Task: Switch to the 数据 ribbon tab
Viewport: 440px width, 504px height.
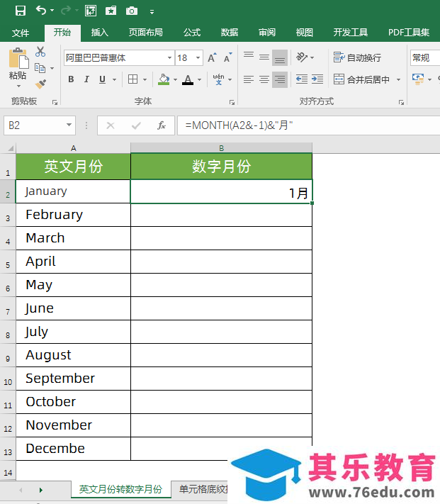Action: pos(230,33)
